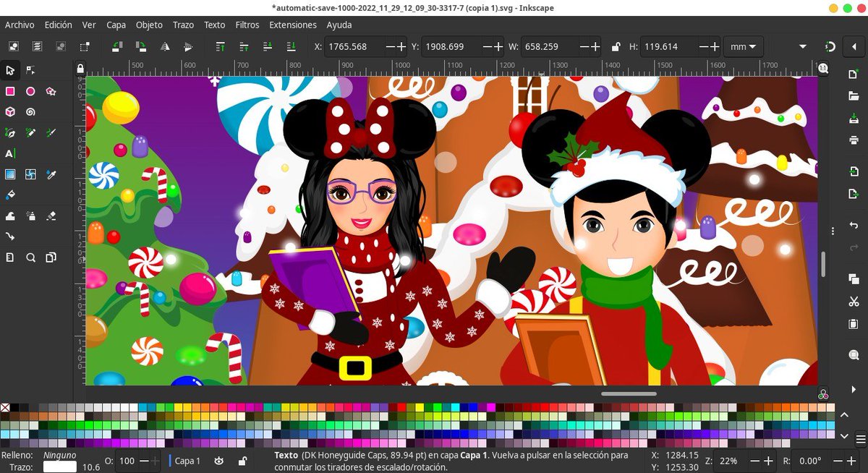Screen dimensions: 868x473
Task: Select the Gradient tool
Action: click(x=10, y=174)
